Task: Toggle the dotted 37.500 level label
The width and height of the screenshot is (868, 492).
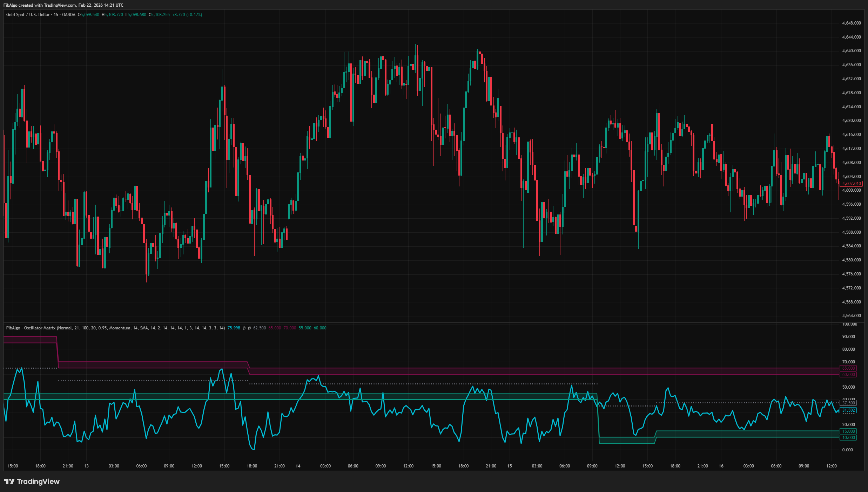Action: (x=848, y=402)
